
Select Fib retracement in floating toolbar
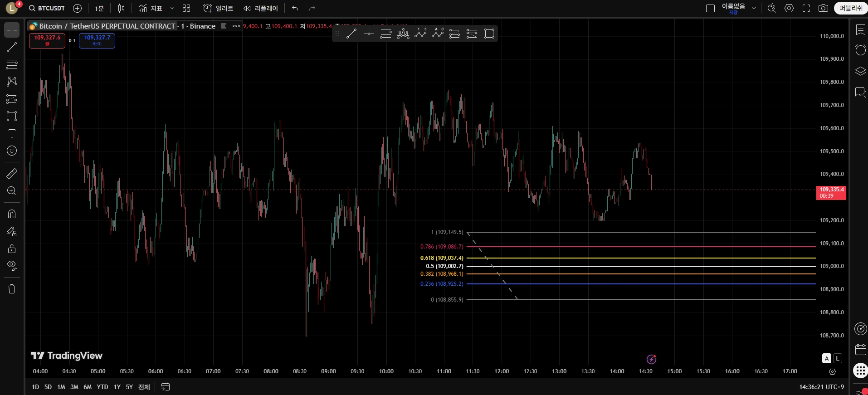pos(386,34)
